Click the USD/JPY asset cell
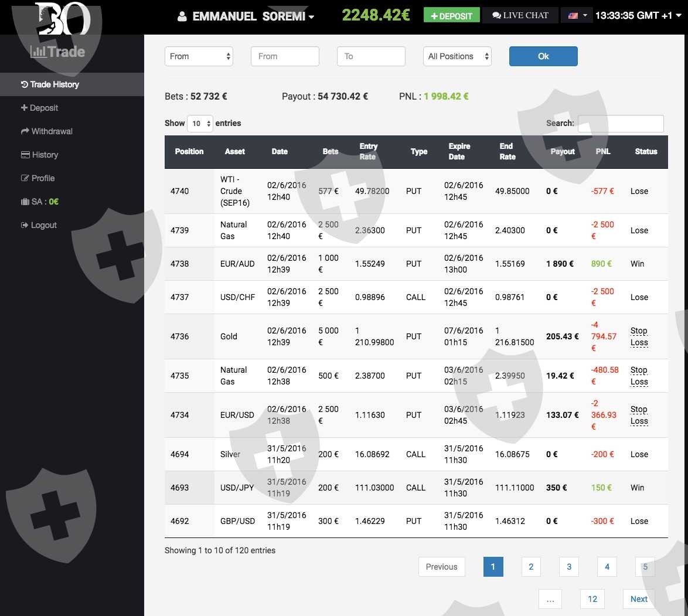The image size is (688, 616). pyautogui.click(x=237, y=488)
